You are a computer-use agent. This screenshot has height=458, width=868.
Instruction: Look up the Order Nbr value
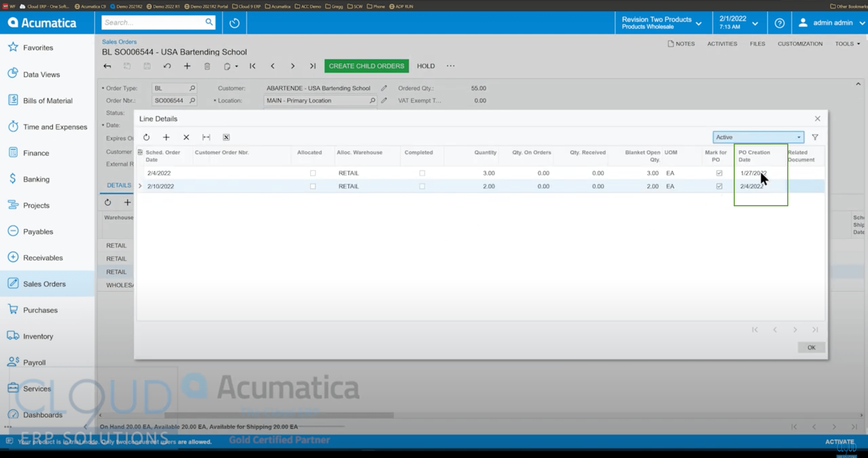click(192, 100)
